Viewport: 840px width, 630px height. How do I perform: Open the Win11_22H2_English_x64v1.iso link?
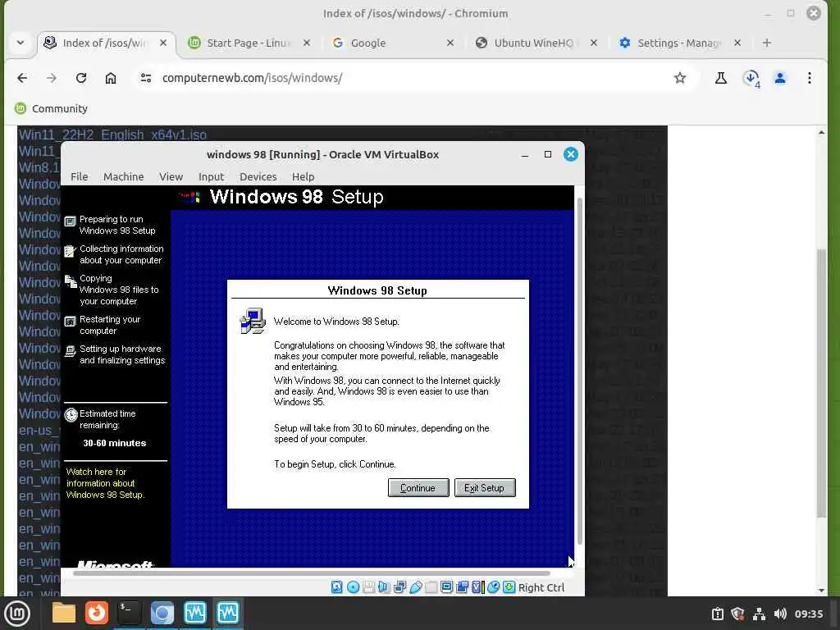click(112, 135)
